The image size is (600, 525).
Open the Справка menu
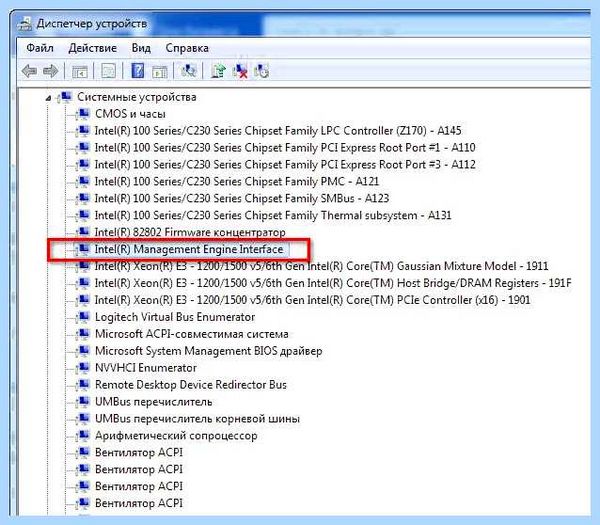click(x=187, y=48)
